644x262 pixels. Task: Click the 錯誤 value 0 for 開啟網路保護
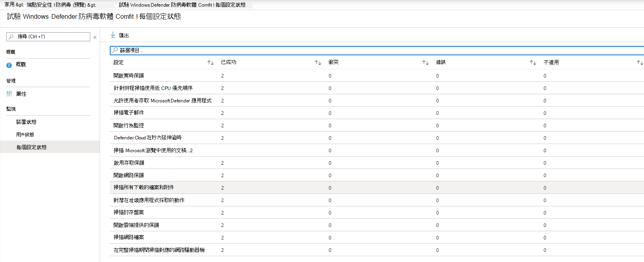(x=437, y=176)
